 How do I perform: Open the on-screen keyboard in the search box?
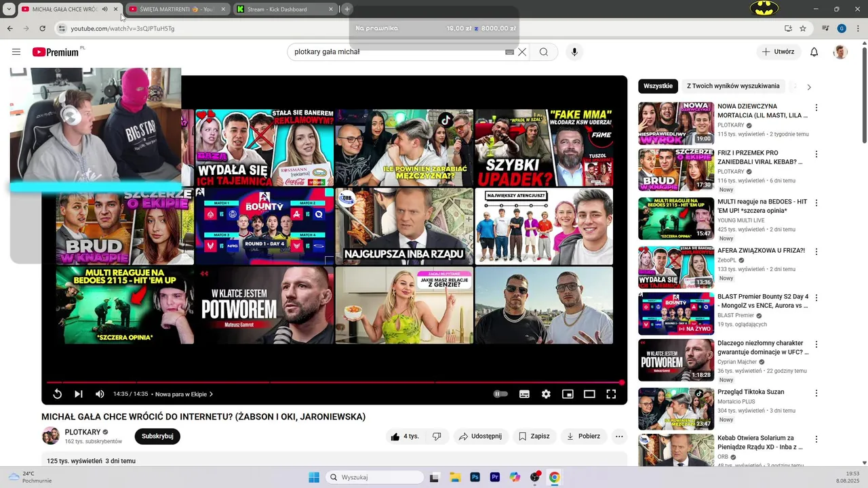click(509, 52)
